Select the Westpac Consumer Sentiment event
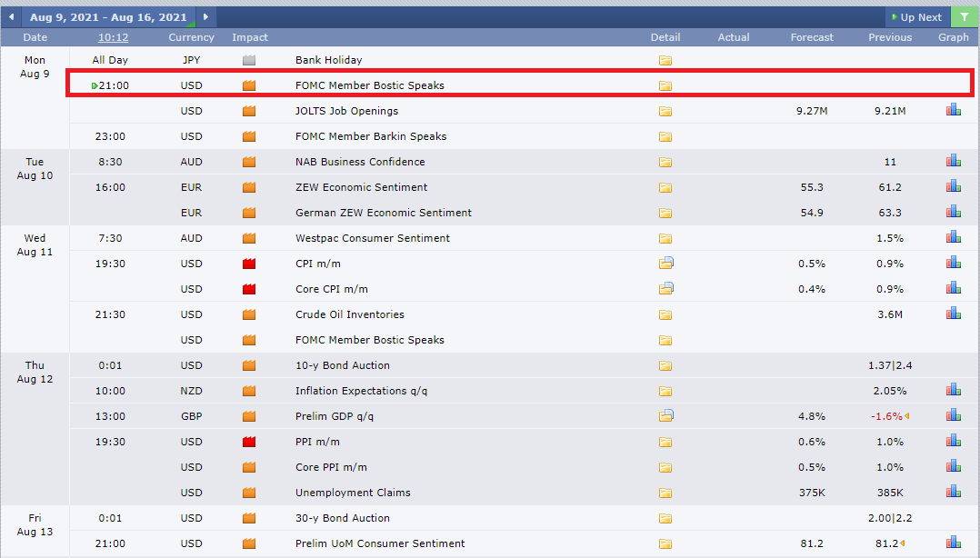The height and width of the screenshot is (558, 980). pos(373,238)
